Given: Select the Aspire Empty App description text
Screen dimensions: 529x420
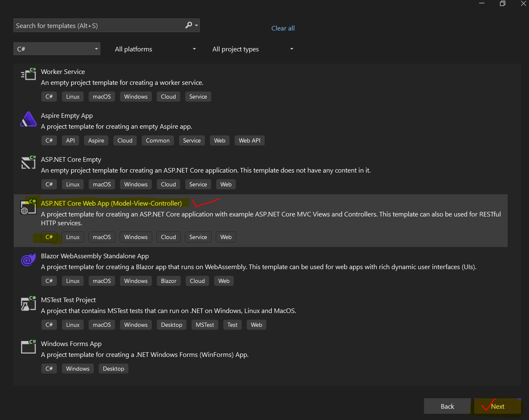Looking at the screenshot, I should pyautogui.click(x=116, y=126).
